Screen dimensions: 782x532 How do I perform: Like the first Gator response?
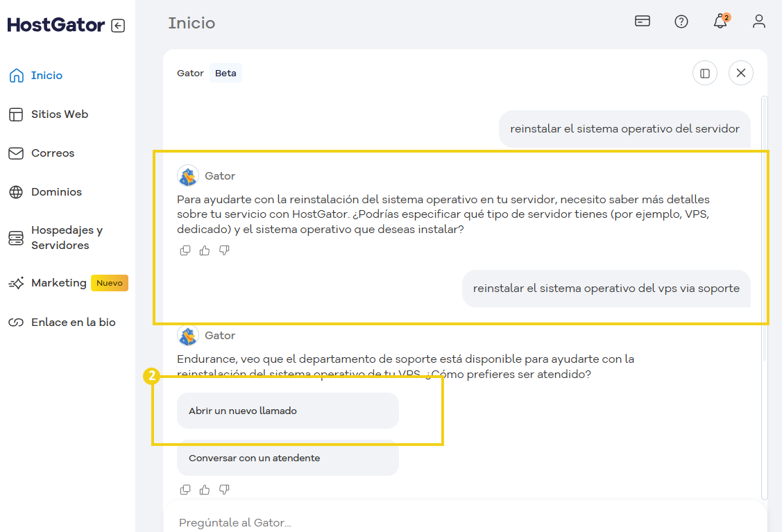pyautogui.click(x=205, y=250)
